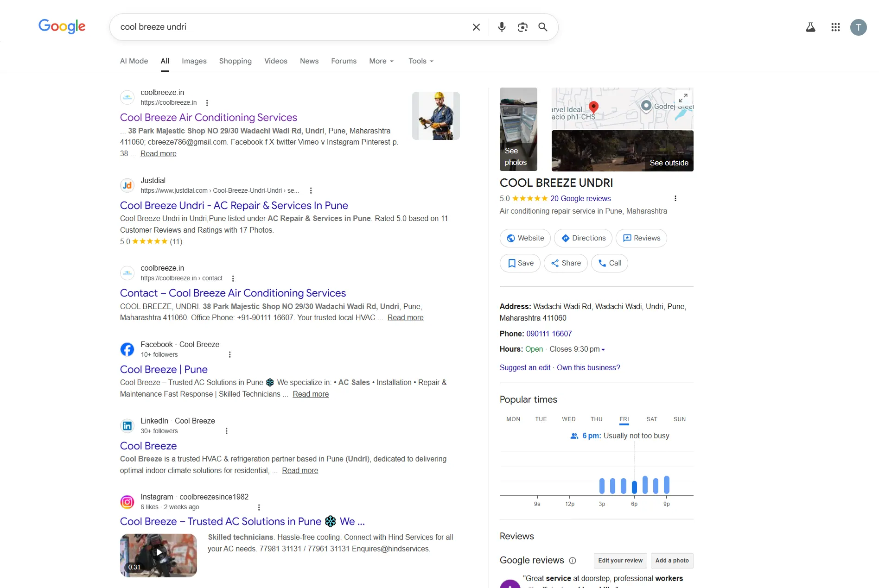
Task: Open Cool Breeze | Pune Facebook link
Action: (x=164, y=369)
